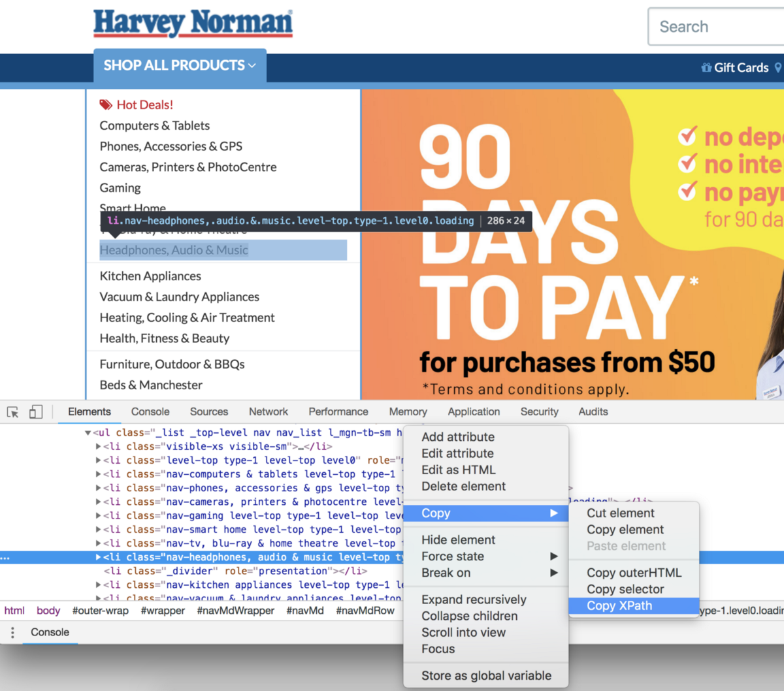Open Computers & Tablets category link
The image size is (784, 691).
pos(155,125)
